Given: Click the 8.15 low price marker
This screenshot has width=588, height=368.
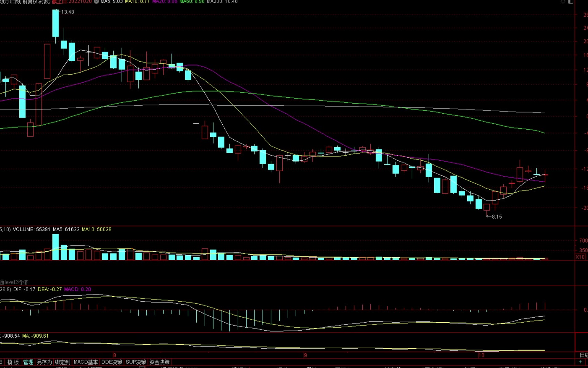Looking at the screenshot, I should (x=497, y=217).
